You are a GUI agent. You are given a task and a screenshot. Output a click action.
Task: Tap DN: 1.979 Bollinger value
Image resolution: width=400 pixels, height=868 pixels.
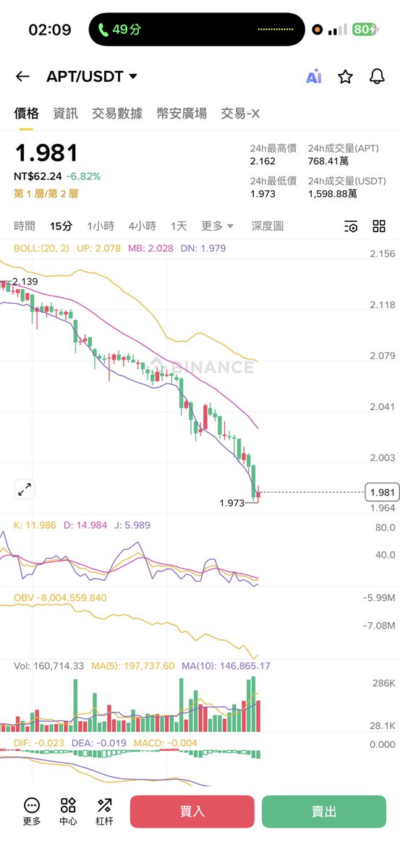coord(204,248)
